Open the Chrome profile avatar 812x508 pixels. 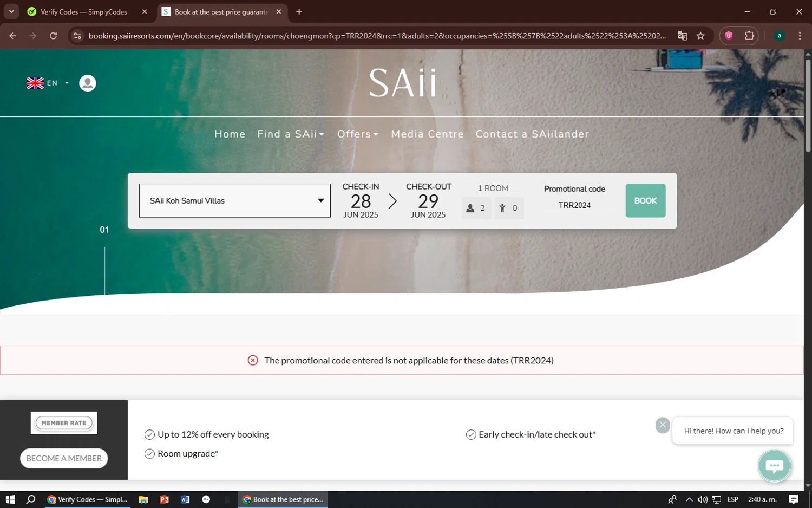point(780,36)
